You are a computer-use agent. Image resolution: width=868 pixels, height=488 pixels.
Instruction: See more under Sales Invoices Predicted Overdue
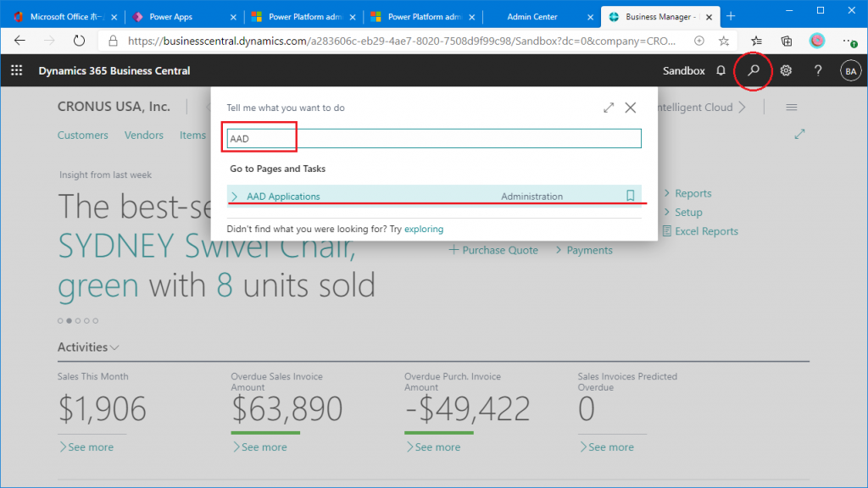(607, 447)
